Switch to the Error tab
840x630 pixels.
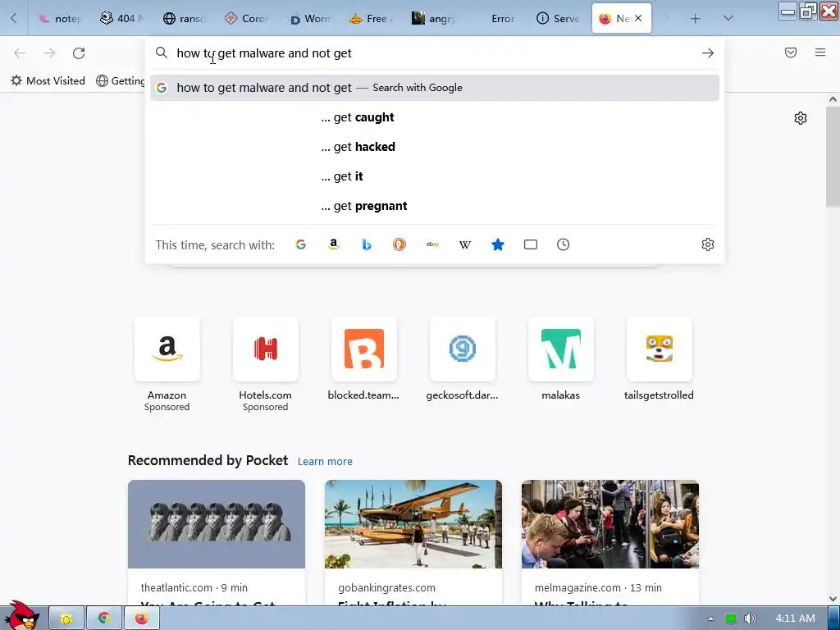496,18
